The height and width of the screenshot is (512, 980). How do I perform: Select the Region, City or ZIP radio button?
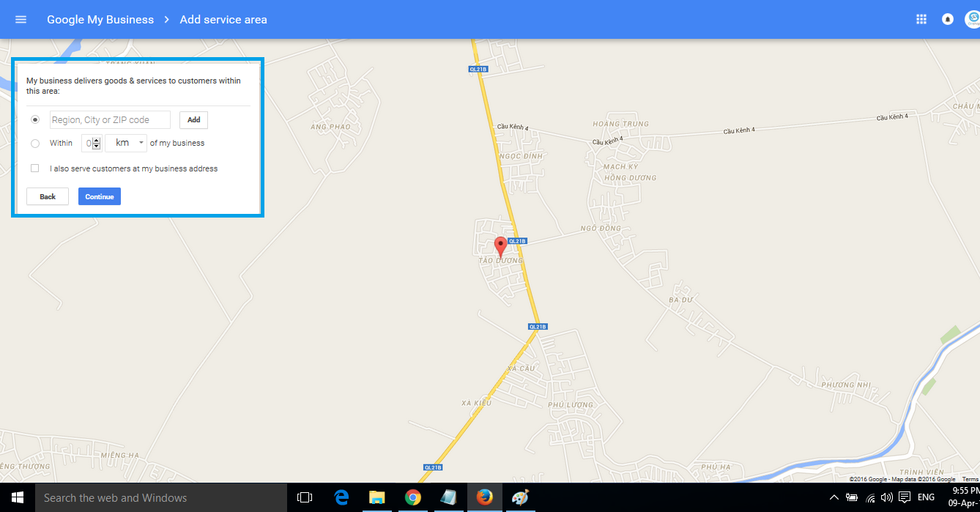pos(35,119)
